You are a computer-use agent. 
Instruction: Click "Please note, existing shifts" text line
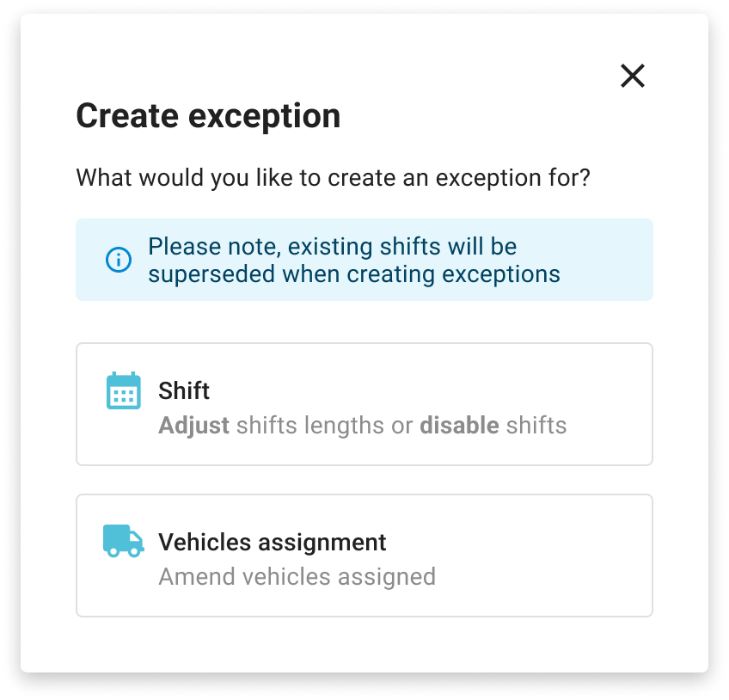[x=332, y=247]
